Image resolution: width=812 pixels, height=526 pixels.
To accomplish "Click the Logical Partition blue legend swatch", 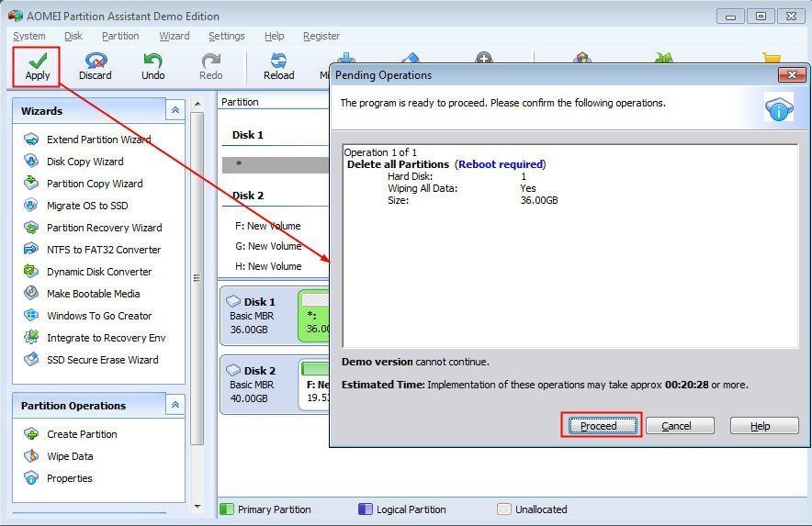I will 365,509.
